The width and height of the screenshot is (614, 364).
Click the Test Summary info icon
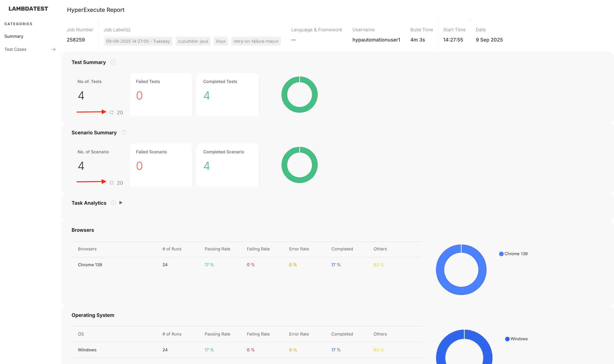[113, 62]
